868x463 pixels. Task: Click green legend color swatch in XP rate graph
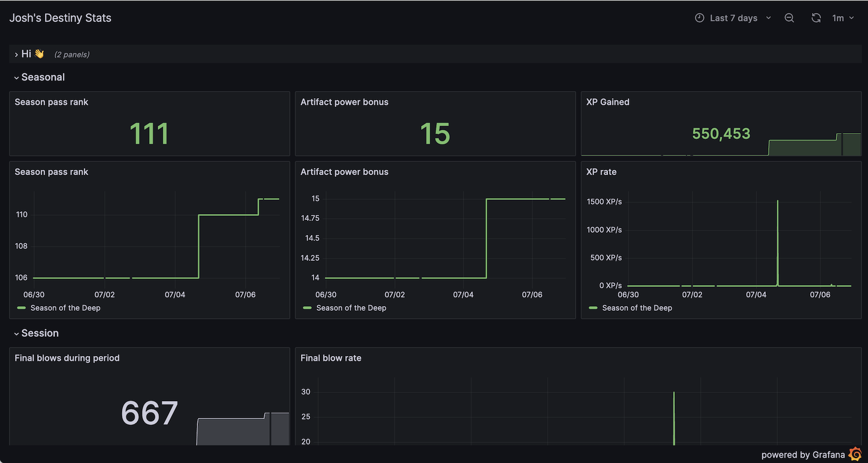pyautogui.click(x=593, y=308)
